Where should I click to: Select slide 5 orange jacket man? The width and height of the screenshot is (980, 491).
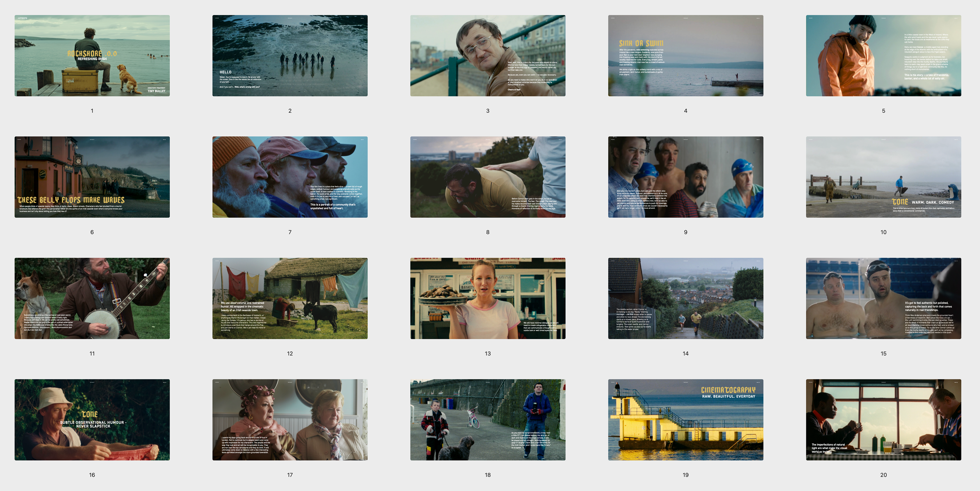click(883, 56)
